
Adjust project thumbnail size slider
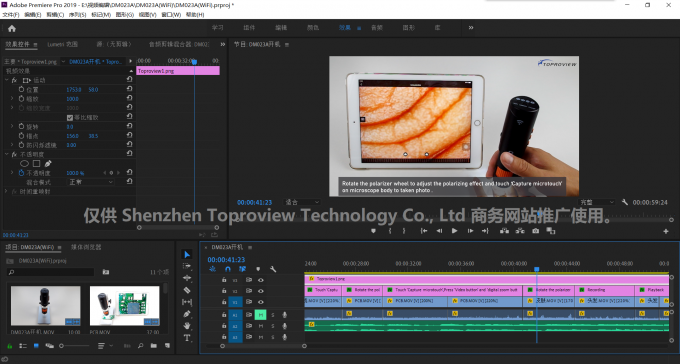point(74,346)
